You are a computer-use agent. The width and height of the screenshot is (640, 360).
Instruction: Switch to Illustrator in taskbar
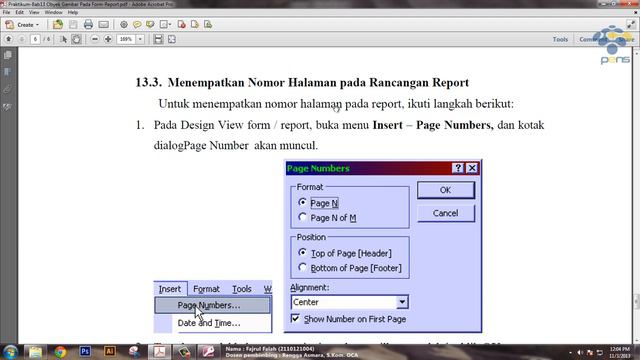pos(109,352)
